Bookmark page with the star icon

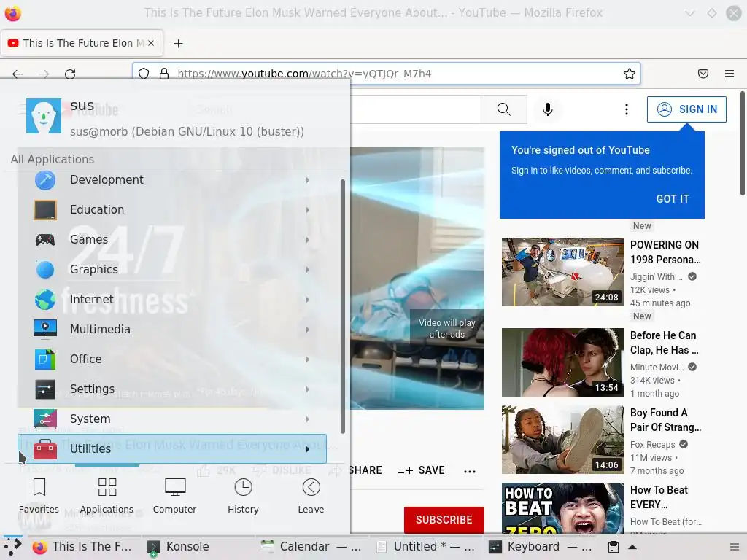tap(630, 74)
